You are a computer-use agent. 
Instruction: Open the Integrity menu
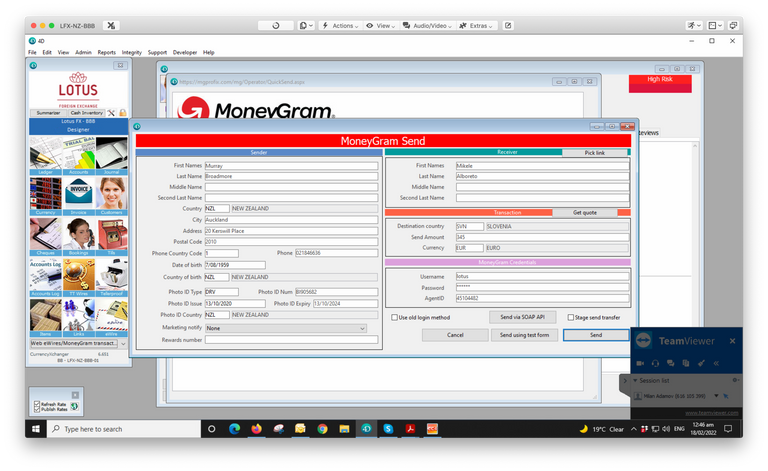point(131,52)
